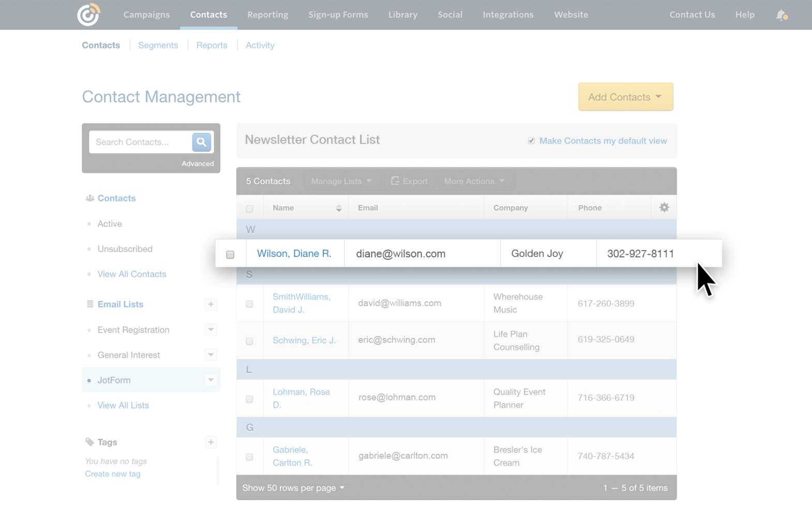Screen dimensions: 812x507
Task: Click the magnifying glass search button
Action: (x=201, y=142)
